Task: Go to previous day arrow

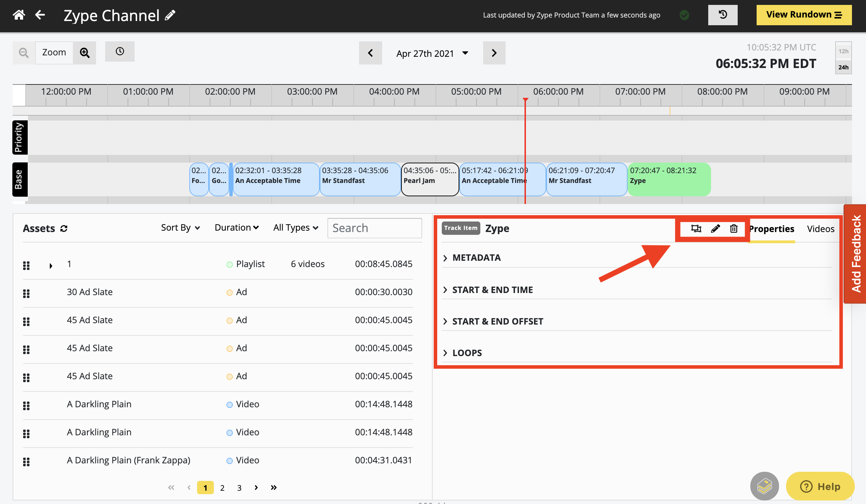Action: (x=370, y=53)
